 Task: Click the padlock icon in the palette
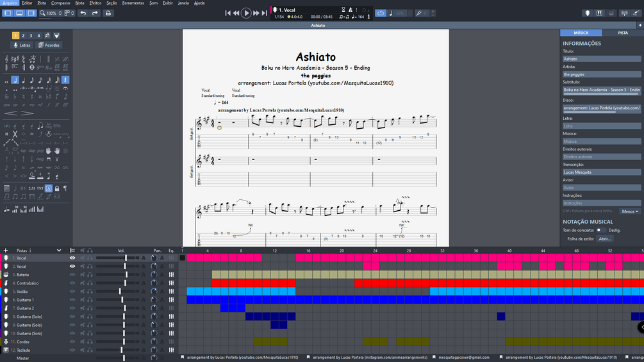57,188
